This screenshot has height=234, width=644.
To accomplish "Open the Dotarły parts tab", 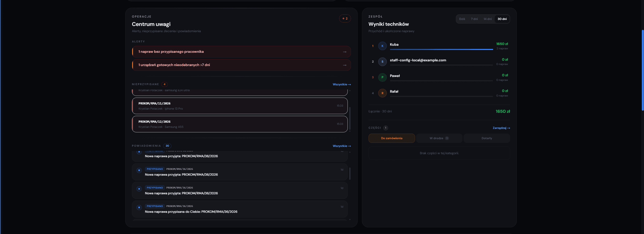I will point(487,138).
